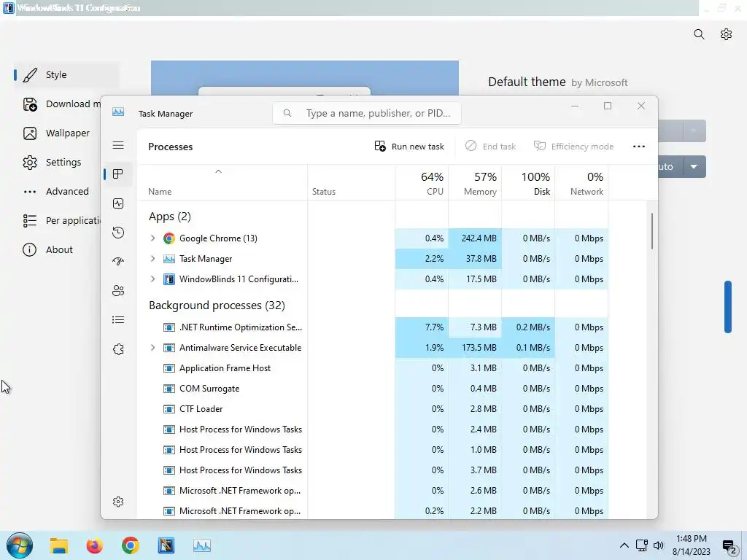Sort processes by Memory column

(x=475, y=183)
